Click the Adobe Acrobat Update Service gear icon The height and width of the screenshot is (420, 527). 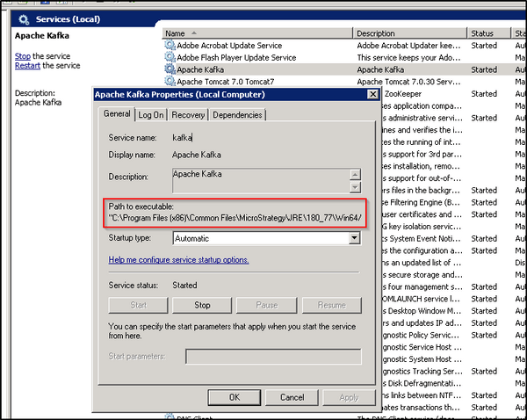[170, 45]
